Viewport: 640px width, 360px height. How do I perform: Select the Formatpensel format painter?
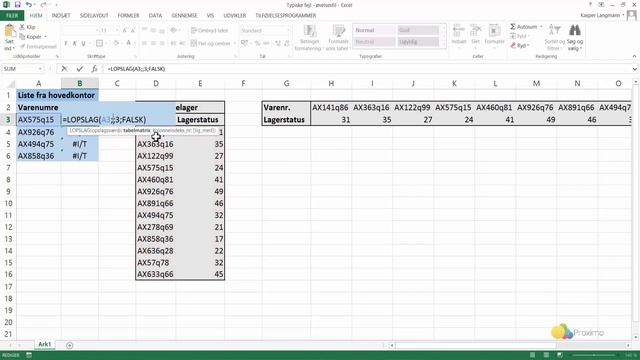point(38,47)
